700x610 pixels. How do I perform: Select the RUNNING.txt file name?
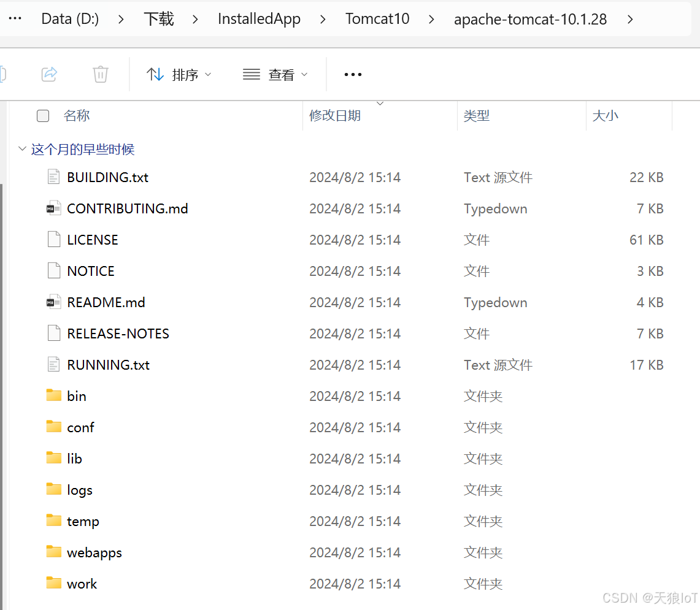[109, 365]
